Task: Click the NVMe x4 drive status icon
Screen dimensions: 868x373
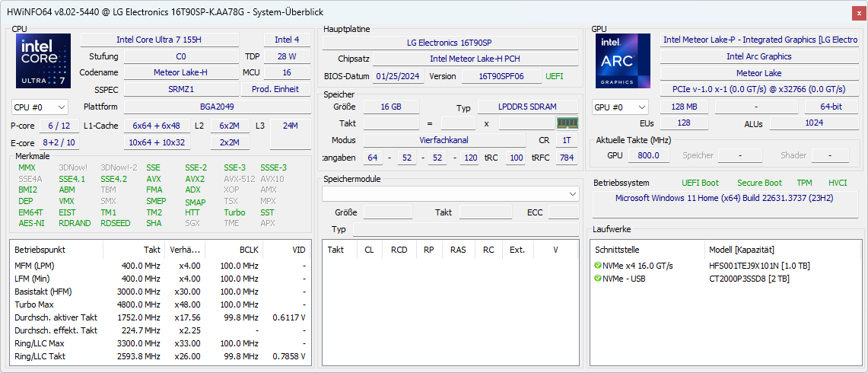Action: tap(598, 266)
